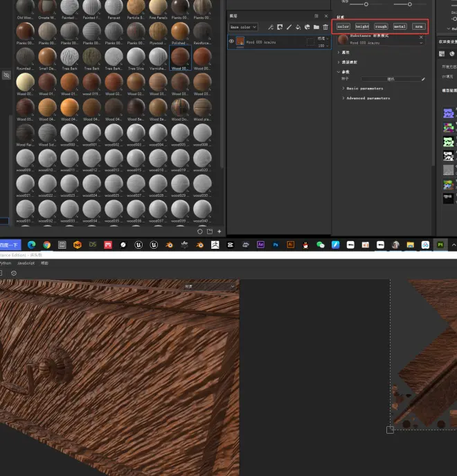Switch to Substance Painter Pt taskbar icon
This screenshot has width=457, height=476.
click(440, 245)
